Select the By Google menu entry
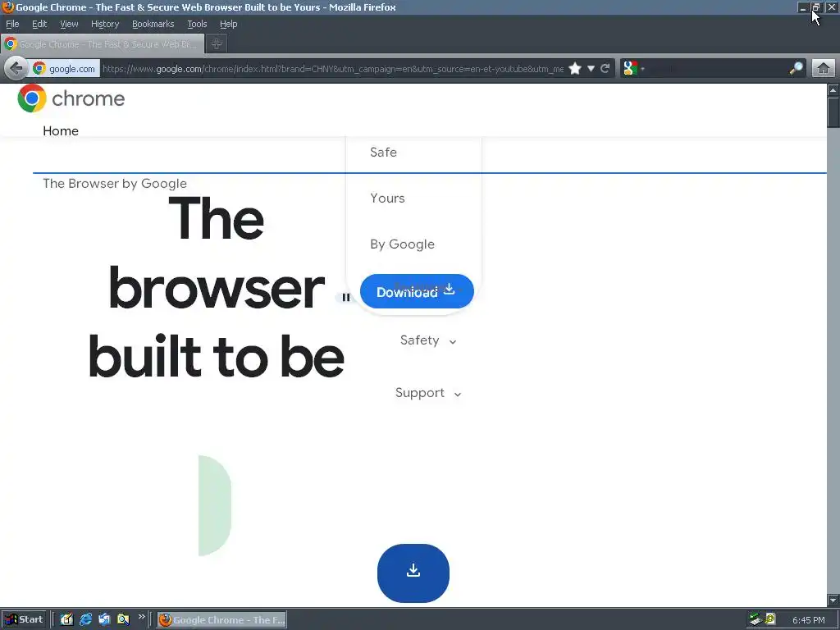Viewport: 840px width, 630px height. tap(402, 244)
